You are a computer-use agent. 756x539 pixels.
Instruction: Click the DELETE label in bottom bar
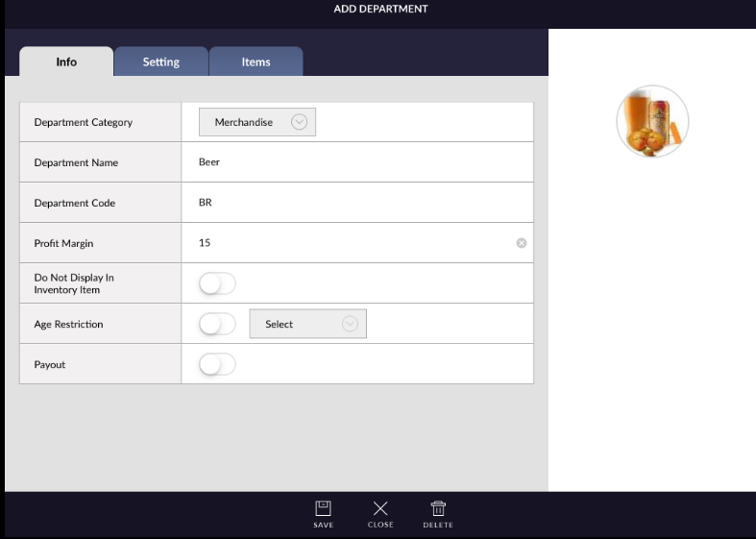pyautogui.click(x=438, y=526)
